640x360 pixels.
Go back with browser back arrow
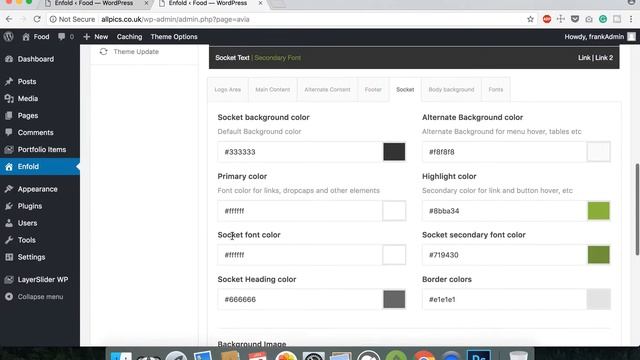click(x=9, y=19)
